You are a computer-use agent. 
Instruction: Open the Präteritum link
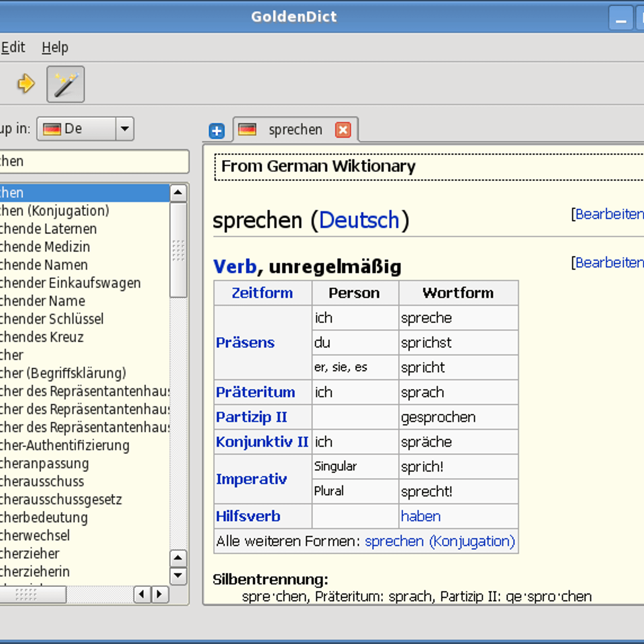(x=256, y=392)
